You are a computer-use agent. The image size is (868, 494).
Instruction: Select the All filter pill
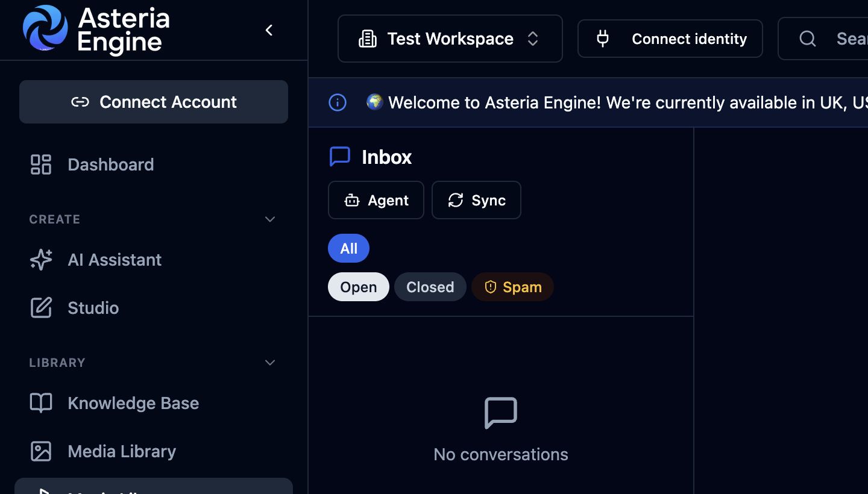point(348,248)
